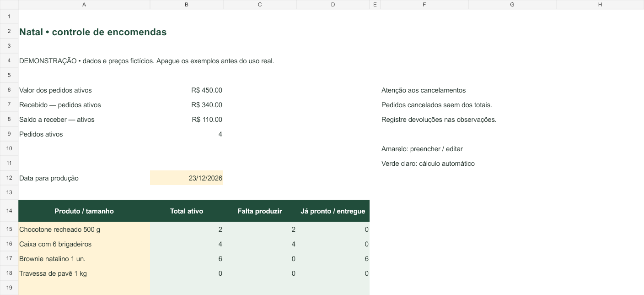Select the R$ 340.00 value cell
This screenshot has height=295, width=644.
coord(187,105)
